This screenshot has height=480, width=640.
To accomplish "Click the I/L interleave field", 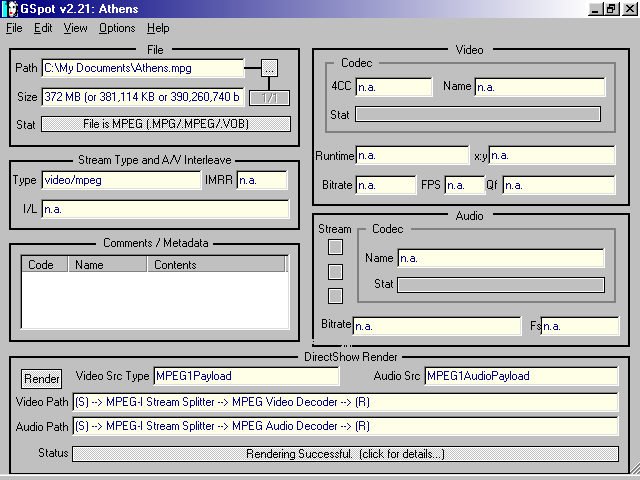I will (x=165, y=209).
